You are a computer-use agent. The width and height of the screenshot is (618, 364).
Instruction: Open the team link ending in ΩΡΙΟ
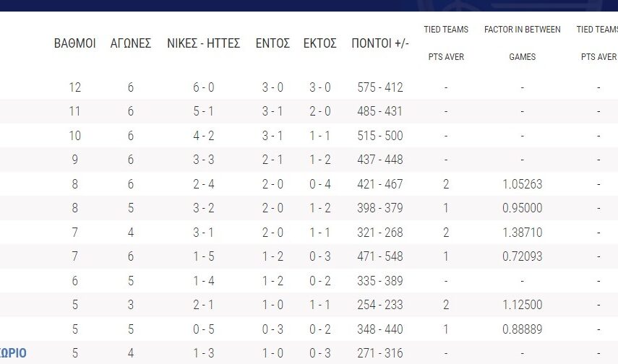pos(14,353)
